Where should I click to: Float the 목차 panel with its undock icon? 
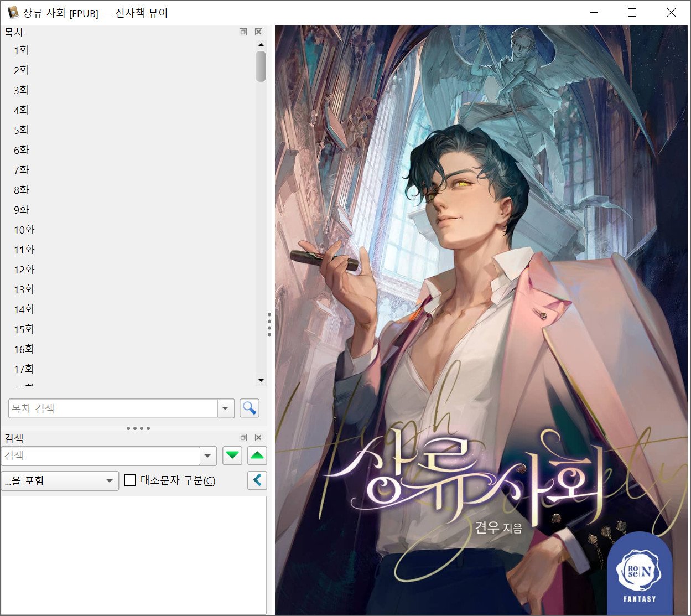coord(243,32)
